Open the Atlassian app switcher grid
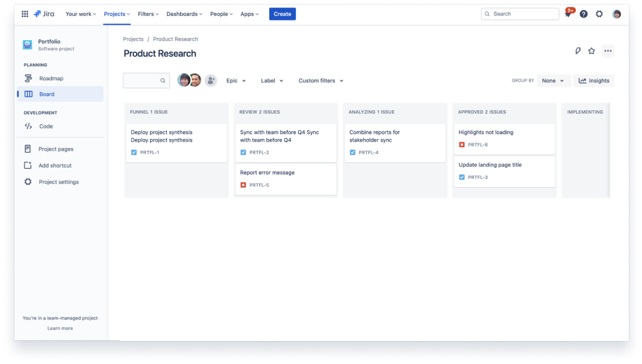This screenshot has height=364, width=642. click(x=25, y=14)
